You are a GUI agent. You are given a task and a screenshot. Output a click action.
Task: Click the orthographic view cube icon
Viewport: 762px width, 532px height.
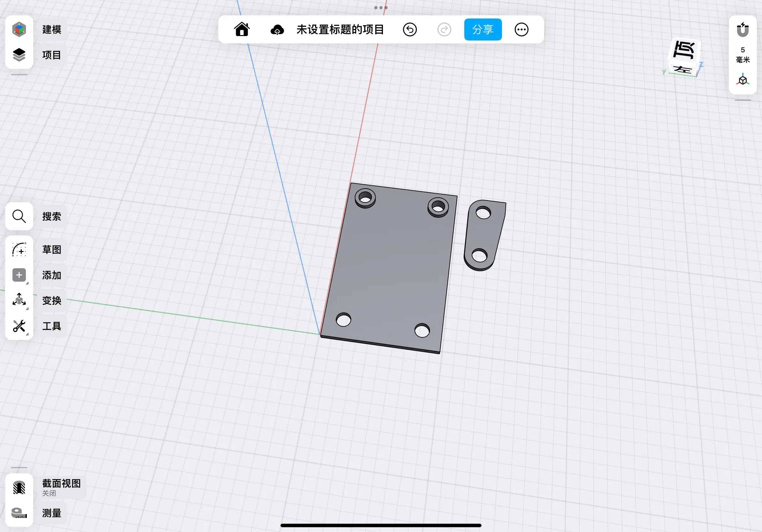coord(743,80)
